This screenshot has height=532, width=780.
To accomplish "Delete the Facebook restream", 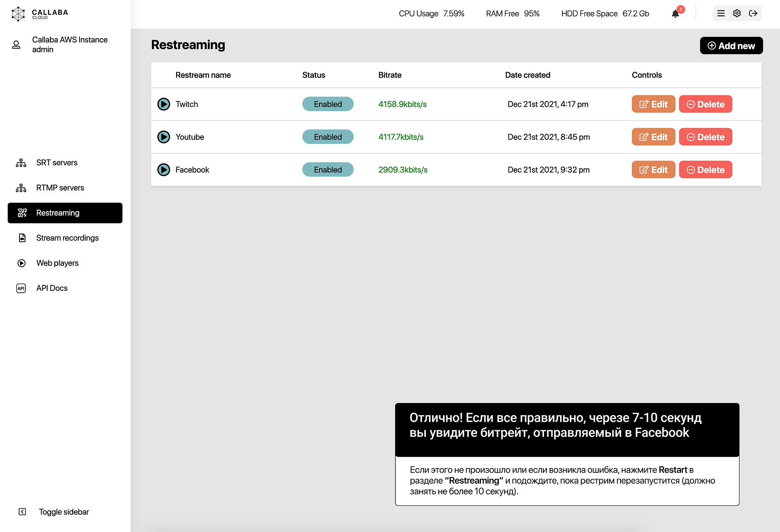I will tap(706, 170).
